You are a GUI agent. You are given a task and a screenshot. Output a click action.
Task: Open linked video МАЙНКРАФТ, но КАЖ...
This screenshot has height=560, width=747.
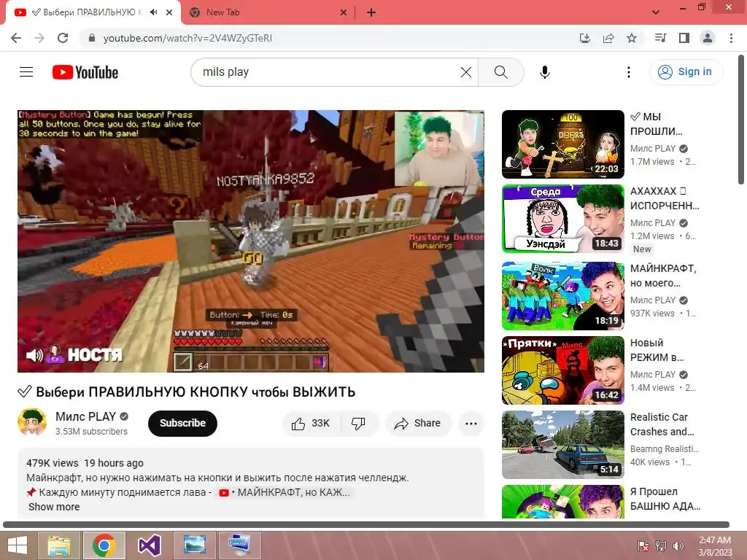coord(285,492)
